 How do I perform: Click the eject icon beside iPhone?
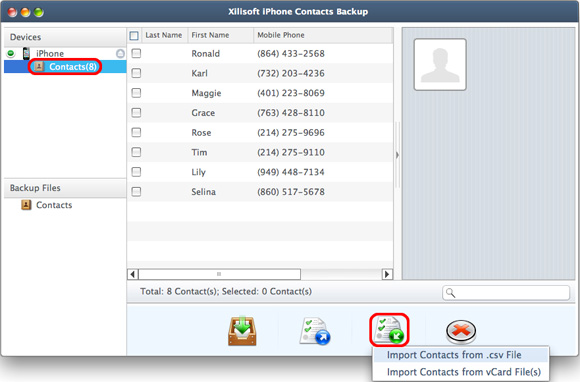[120, 54]
